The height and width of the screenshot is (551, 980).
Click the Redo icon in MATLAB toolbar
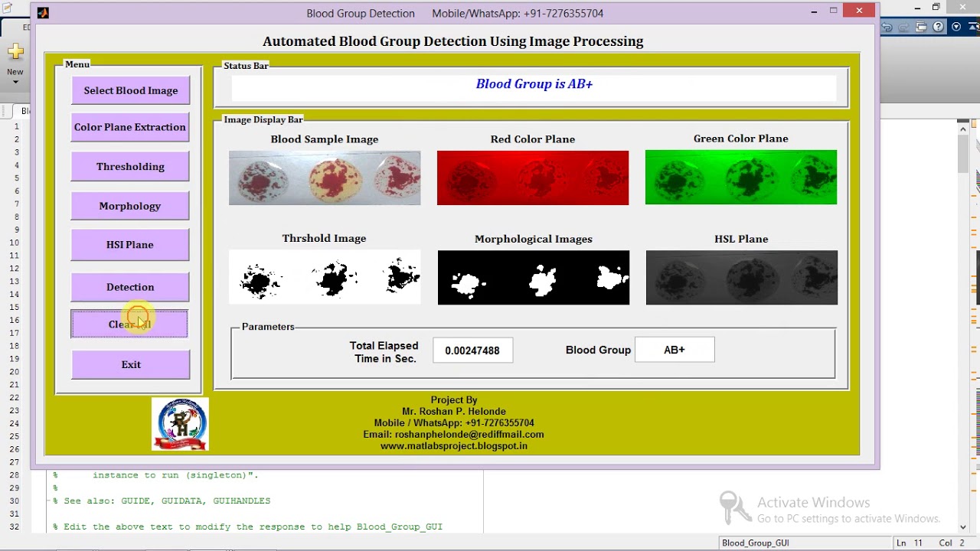tap(904, 27)
